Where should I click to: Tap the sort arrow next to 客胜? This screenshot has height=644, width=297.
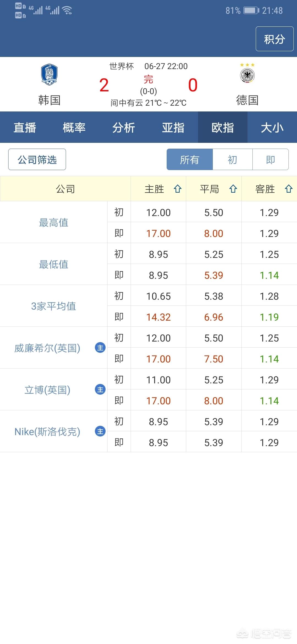pyautogui.click(x=288, y=189)
